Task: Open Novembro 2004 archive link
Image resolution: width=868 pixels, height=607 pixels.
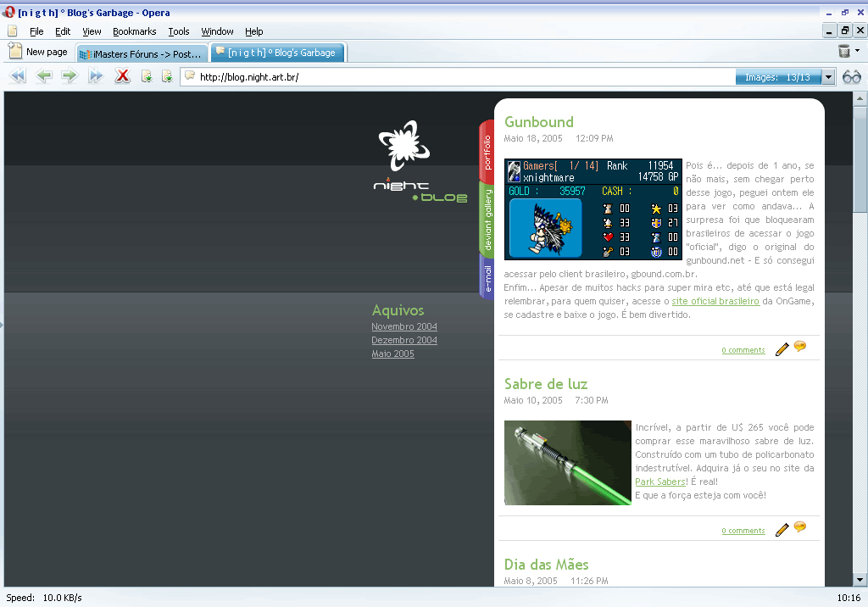Action: pos(404,326)
